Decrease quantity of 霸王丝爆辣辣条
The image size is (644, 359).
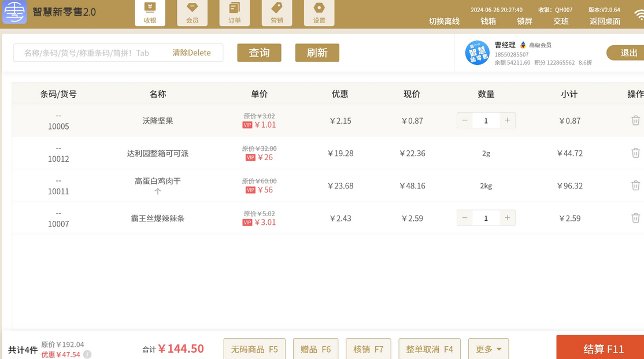[465, 218]
